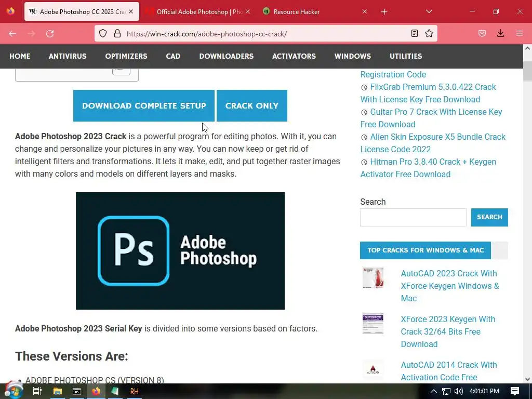Open AutoCAD 2014 Crack With Activation Code link
The height and width of the screenshot is (399, 532).
[449, 371]
